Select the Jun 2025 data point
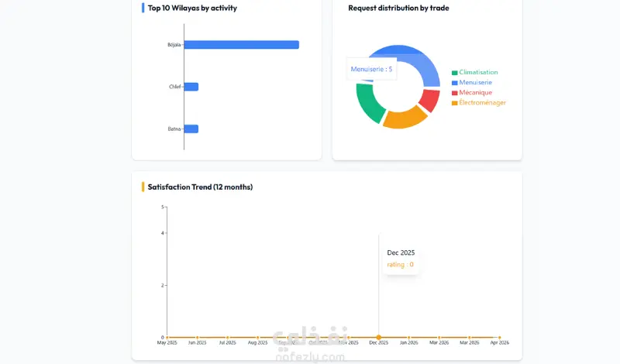The image size is (620, 364). coord(198,338)
